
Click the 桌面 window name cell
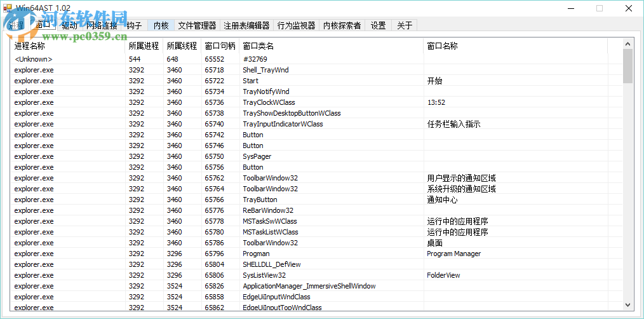coord(435,243)
